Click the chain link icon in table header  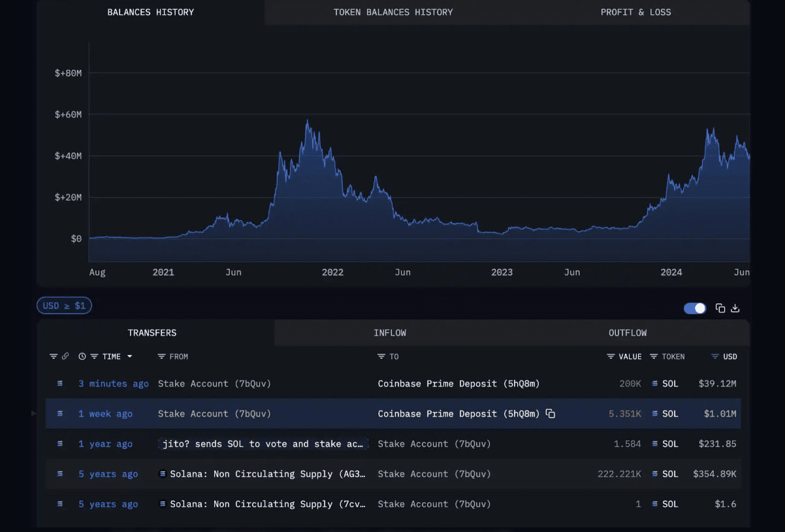click(65, 356)
